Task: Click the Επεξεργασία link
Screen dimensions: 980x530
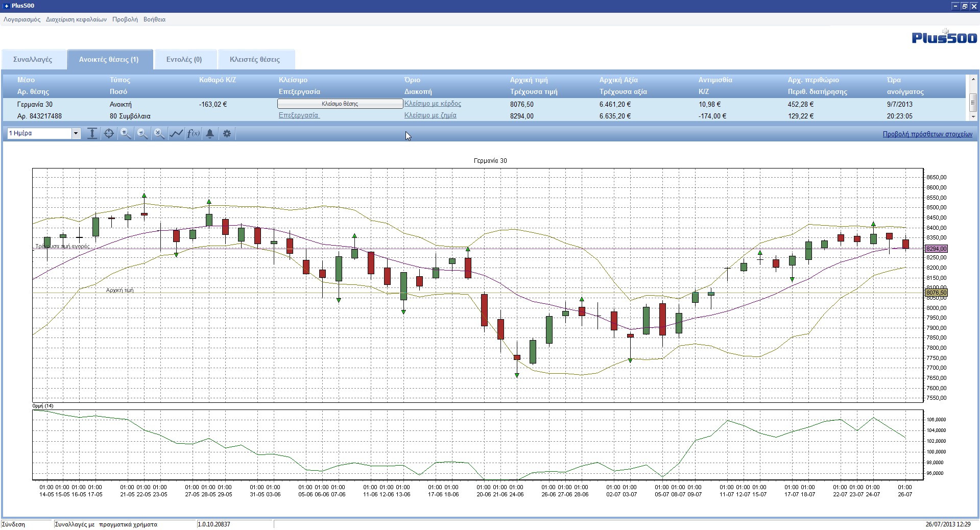Action: click(299, 115)
